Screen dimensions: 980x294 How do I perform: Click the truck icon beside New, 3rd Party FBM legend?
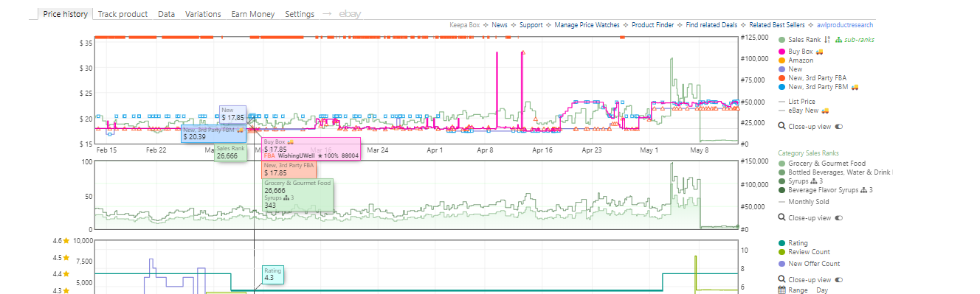[855, 87]
